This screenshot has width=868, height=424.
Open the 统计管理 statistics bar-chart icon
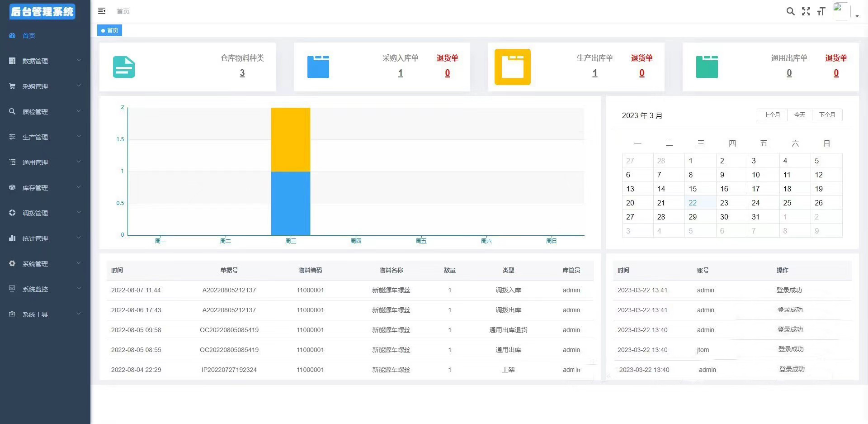coord(12,238)
